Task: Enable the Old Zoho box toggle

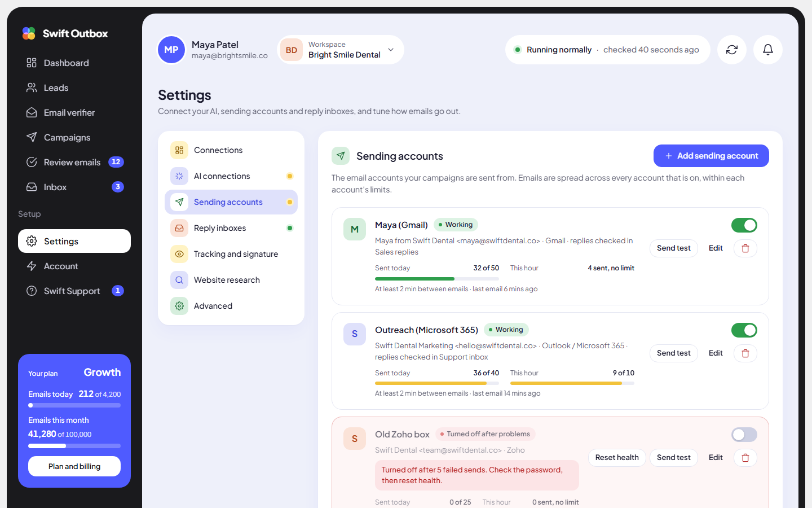Action: (x=744, y=435)
